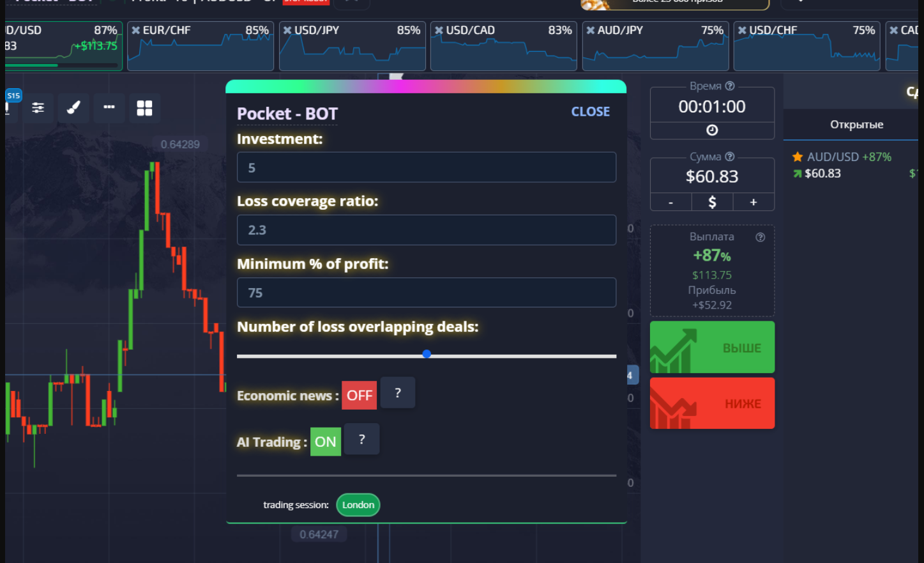The width and height of the screenshot is (924, 563).
Task: Click green arrow icon next to $60.83 trade
Action: pyautogui.click(x=798, y=174)
